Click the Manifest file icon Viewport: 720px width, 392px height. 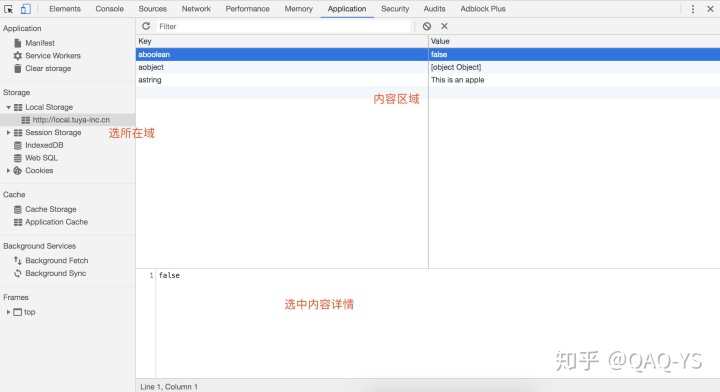click(17, 43)
